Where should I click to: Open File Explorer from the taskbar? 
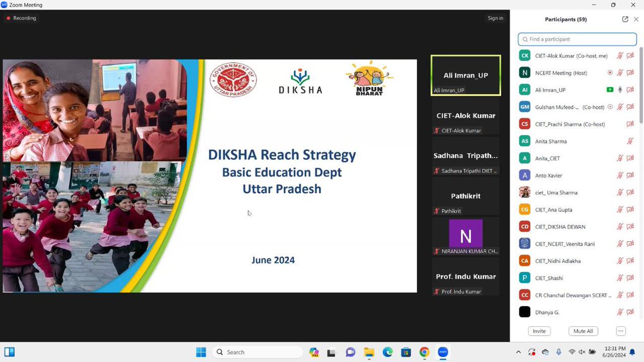click(369, 352)
